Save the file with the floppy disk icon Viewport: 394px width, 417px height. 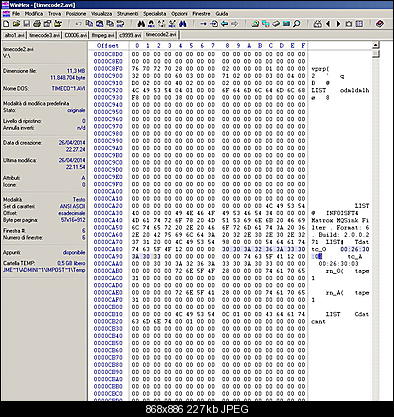27,24
